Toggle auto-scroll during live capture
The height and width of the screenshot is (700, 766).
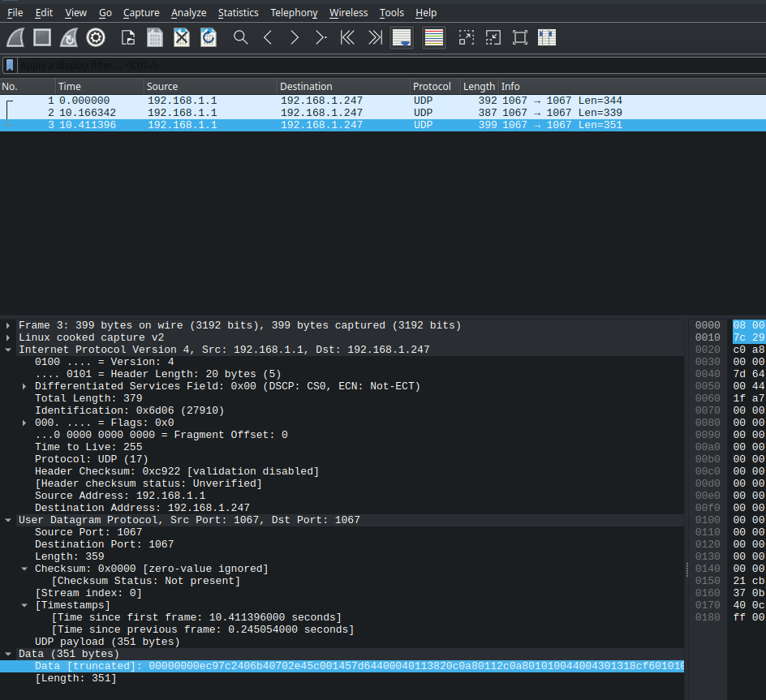(402, 37)
